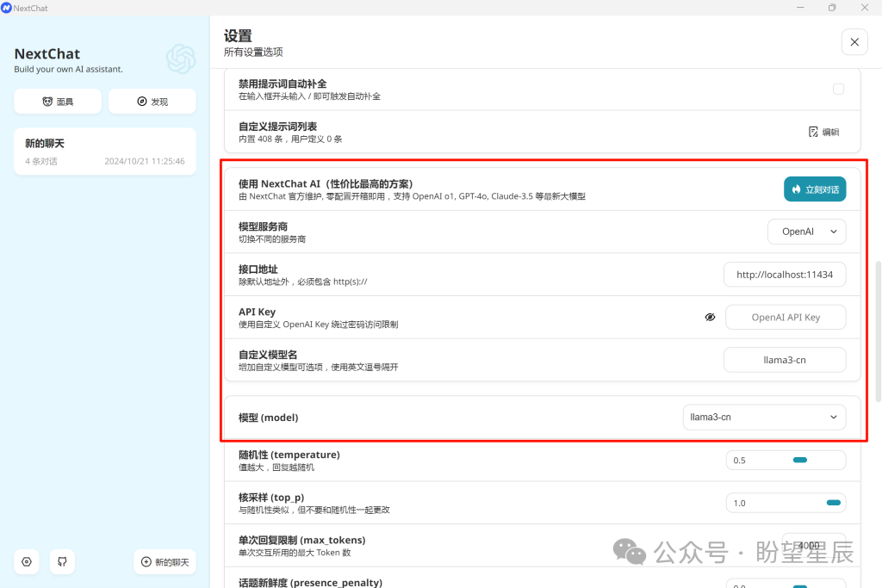Click the max_tokens field showing 4000
The image size is (882, 588).
click(x=813, y=545)
